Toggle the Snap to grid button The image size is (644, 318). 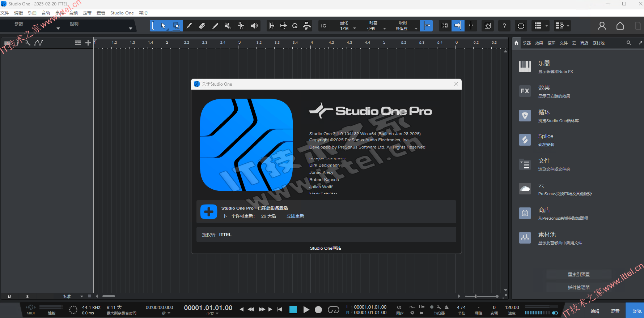pyautogui.click(x=427, y=26)
